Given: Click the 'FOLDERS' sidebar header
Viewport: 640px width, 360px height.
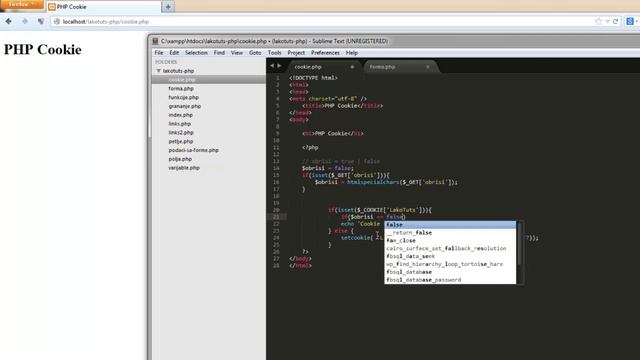Looking at the screenshot, I should (x=166, y=62).
